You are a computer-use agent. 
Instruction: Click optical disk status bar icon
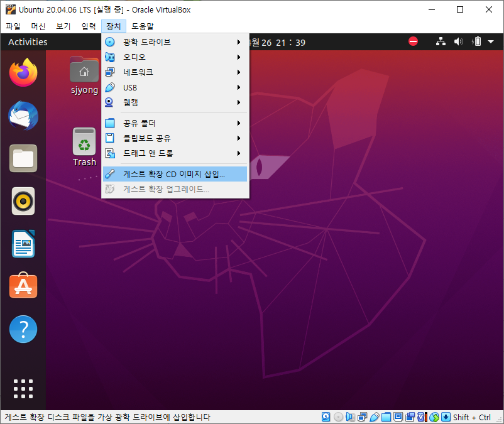(x=338, y=417)
